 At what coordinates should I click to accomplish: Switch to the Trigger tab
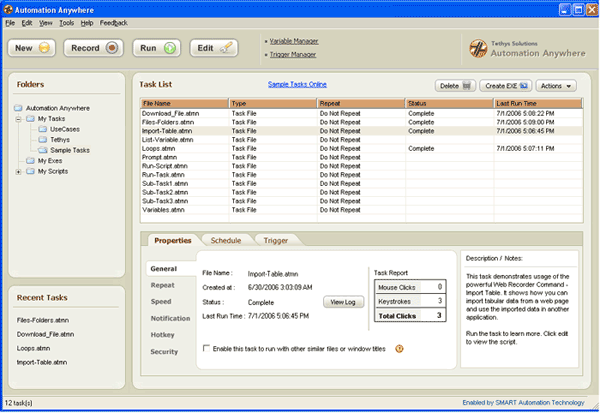point(276,241)
